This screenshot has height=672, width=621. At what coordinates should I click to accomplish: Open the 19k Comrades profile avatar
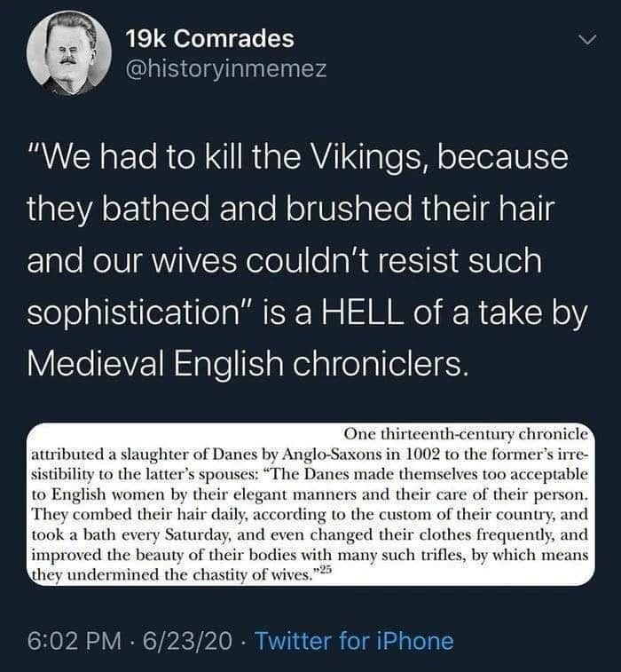(69, 53)
